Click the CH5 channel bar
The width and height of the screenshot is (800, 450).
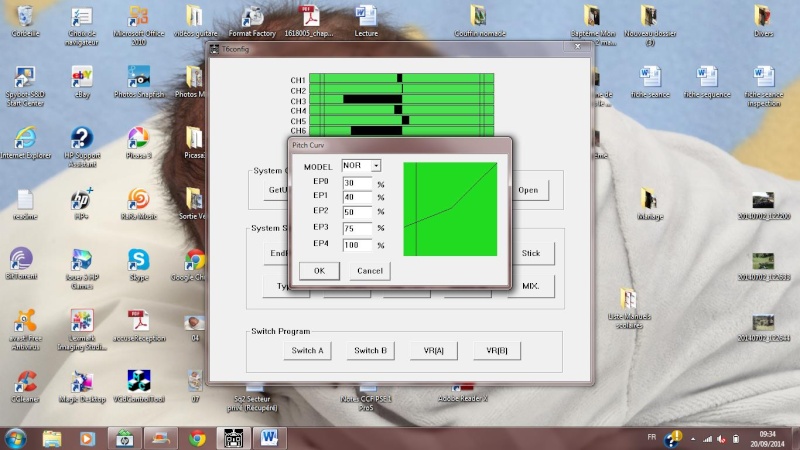(402, 120)
